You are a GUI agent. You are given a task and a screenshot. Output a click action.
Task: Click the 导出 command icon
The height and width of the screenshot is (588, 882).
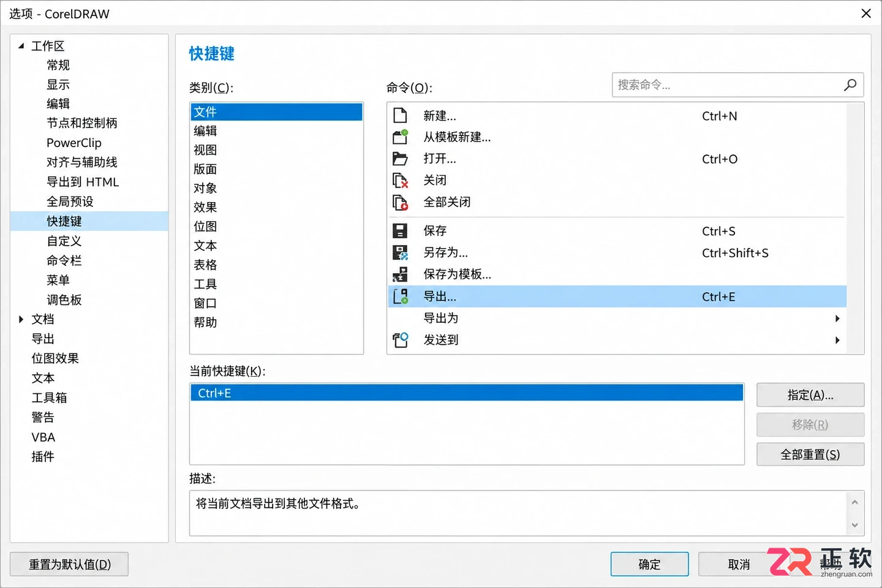400,296
